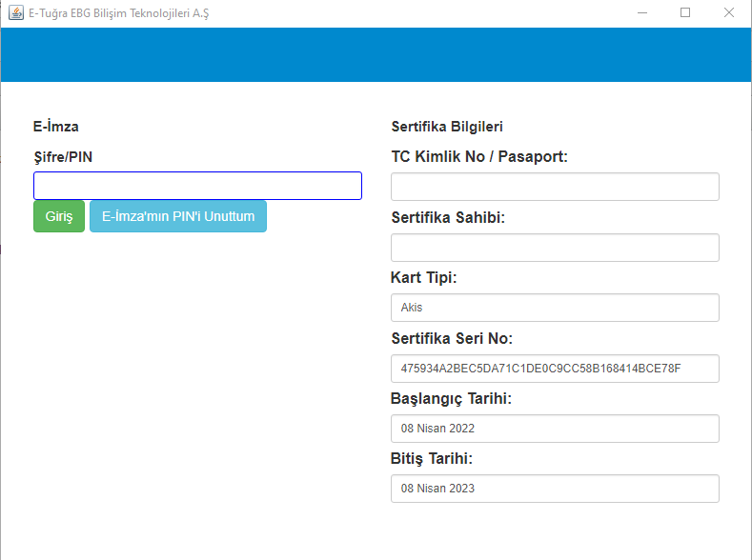Viewport: 752px width, 560px height.
Task: Minimize the E-Tuğra window
Action: [x=642, y=13]
